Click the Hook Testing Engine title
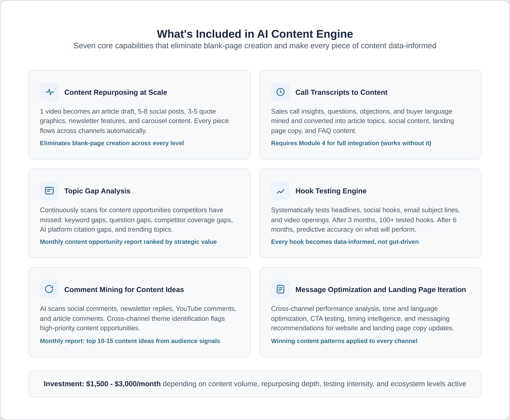 [331, 191]
